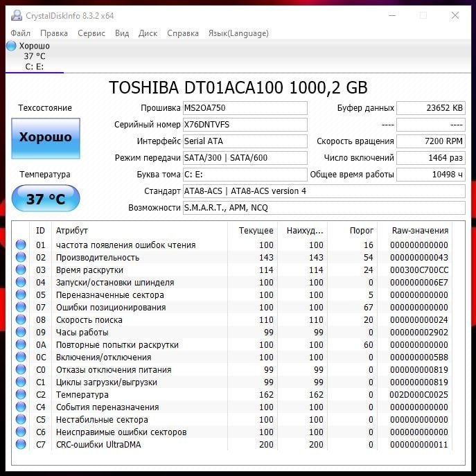Click status orb for attribute C1 Циклы загрузки/выгрузки

tap(21, 382)
